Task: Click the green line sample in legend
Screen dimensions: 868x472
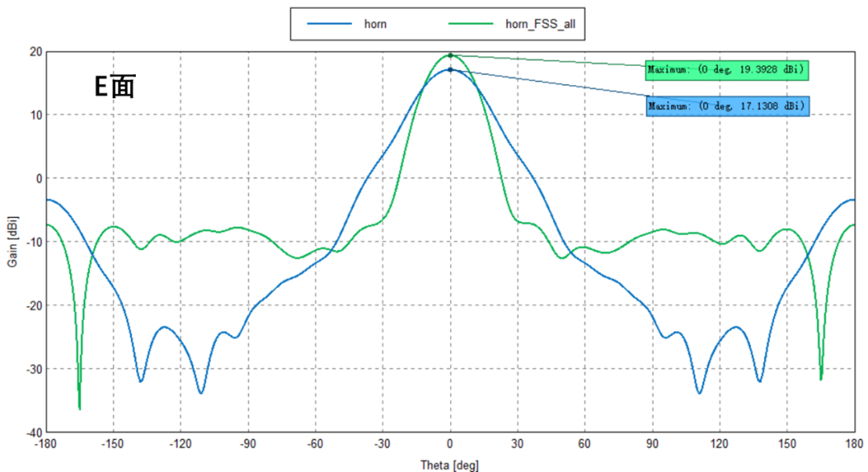Action: tap(470, 24)
